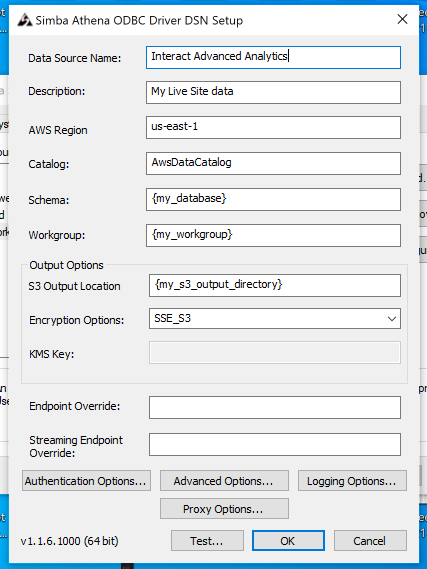The width and height of the screenshot is (427, 569).
Task: Close the DSN Setup dialog
Action: tap(402, 19)
